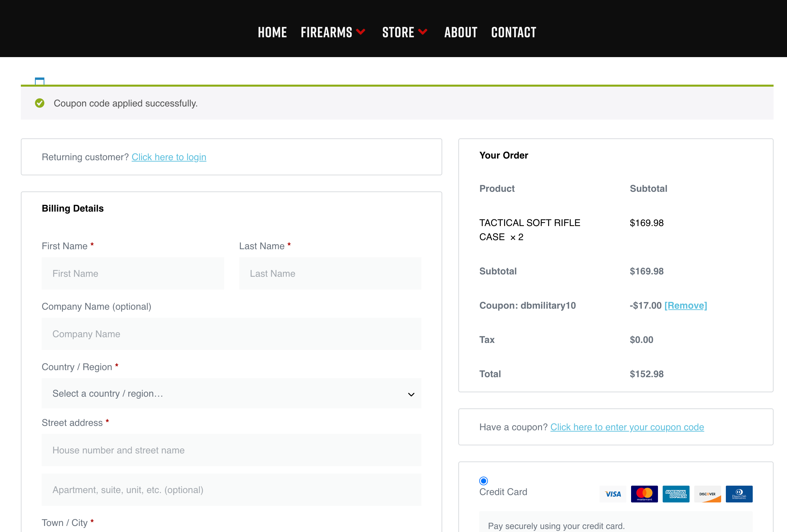Click the Visa card icon
The width and height of the screenshot is (787, 532).
click(x=613, y=494)
